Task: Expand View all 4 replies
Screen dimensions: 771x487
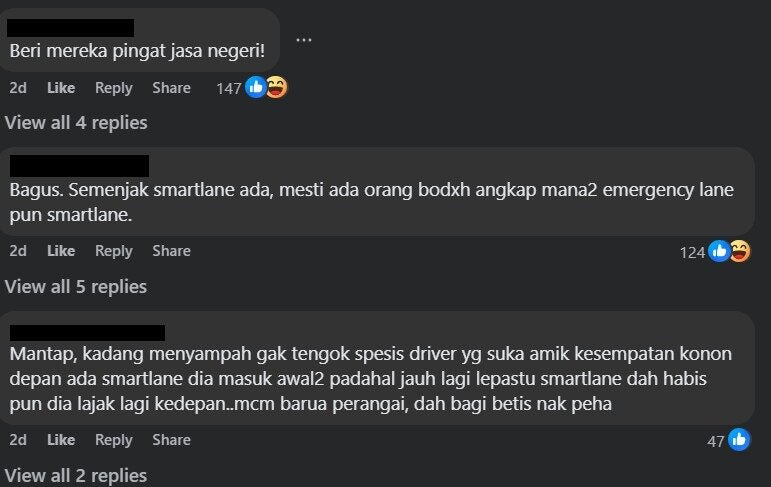Action: [76, 122]
